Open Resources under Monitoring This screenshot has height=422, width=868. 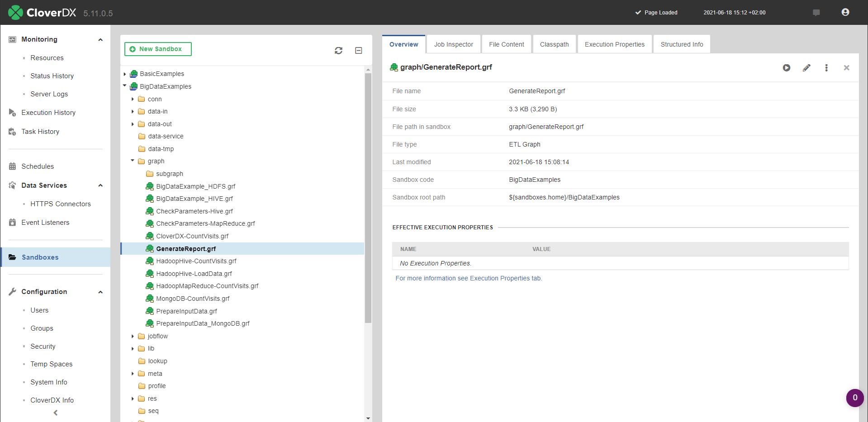click(47, 58)
